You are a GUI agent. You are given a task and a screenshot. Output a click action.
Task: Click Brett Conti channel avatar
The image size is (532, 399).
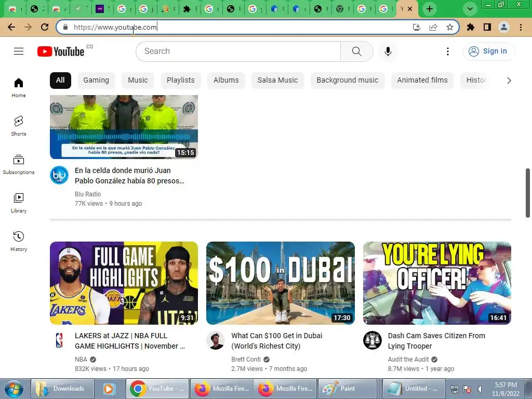click(216, 340)
